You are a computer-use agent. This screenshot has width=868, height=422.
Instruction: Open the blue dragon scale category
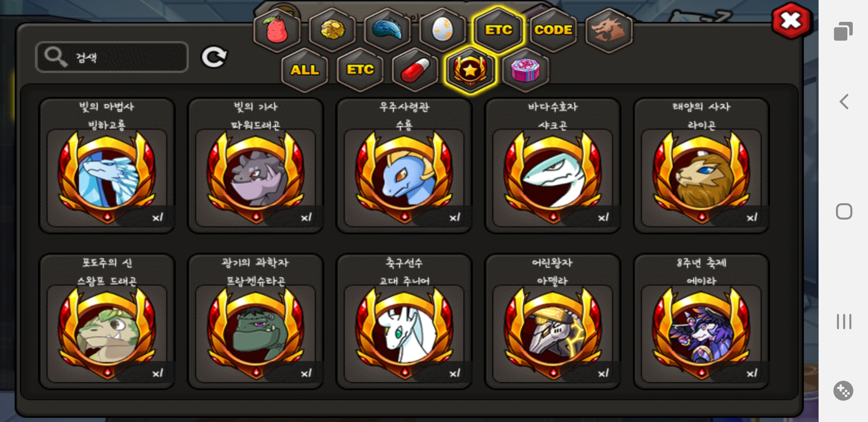click(387, 30)
